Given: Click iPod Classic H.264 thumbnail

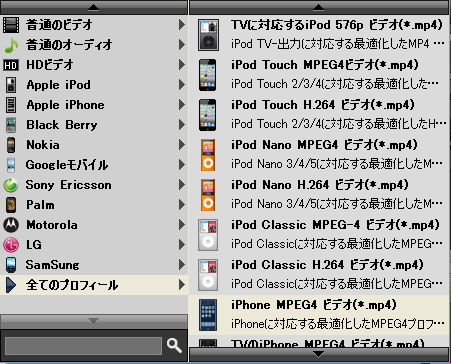Looking at the screenshot, I should 208,275.
